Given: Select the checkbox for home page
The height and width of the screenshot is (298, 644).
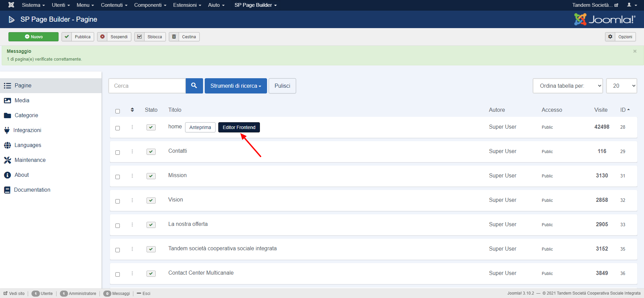Looking at the screenshot, I should tap(118, 128).
